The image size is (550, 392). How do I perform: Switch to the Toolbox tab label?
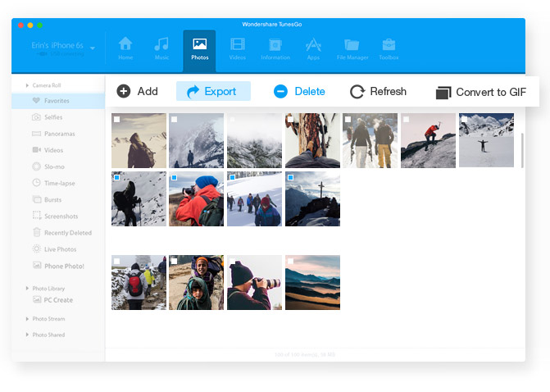click(x=389, y=57)
